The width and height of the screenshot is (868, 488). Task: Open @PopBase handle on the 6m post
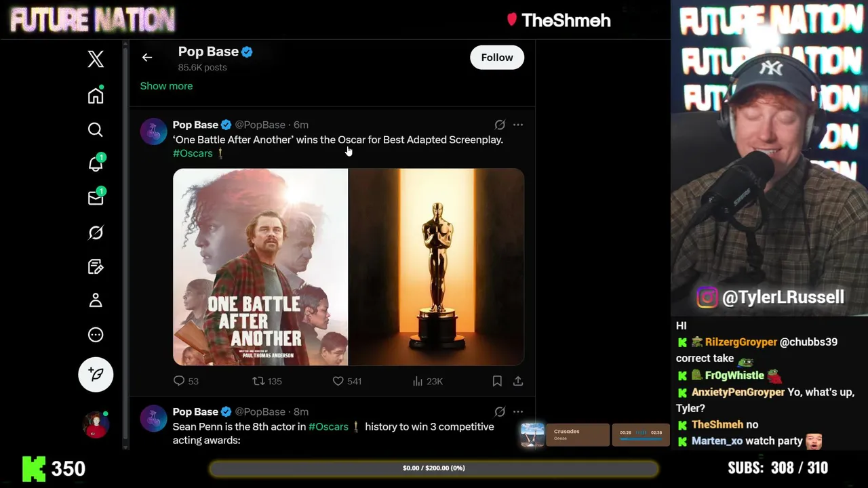260,125
